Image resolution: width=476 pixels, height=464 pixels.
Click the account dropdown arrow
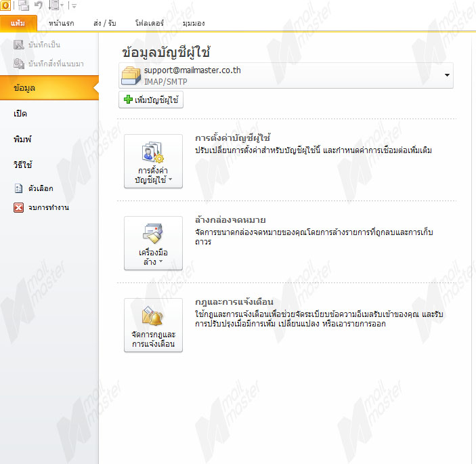coord(447,75)
